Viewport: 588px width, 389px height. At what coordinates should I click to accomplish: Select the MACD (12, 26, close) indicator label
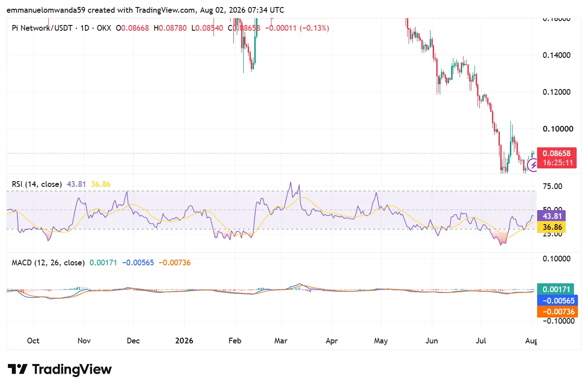(48, 263)
